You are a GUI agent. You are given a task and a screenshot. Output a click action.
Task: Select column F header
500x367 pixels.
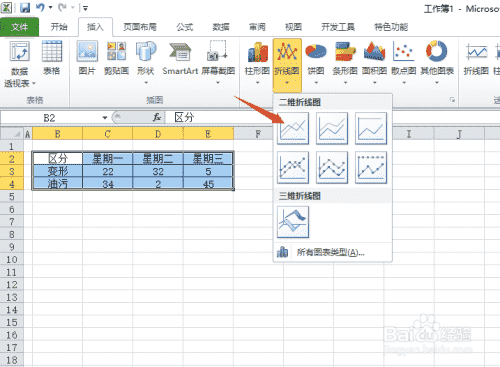[x=258, y=134]
